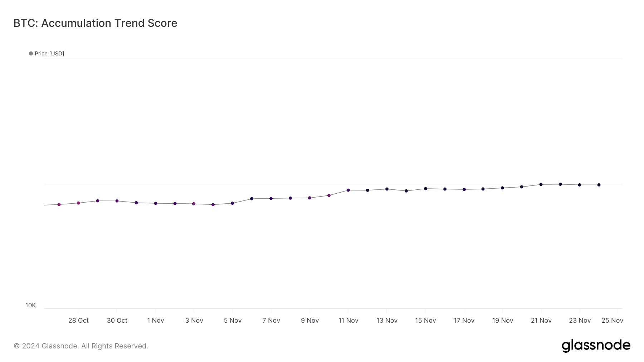Image resolution: width=644 pixels, height=362 pixels.
Task: Click the BTC: Accumulation Trend Score title
Action: click(95, 23)
